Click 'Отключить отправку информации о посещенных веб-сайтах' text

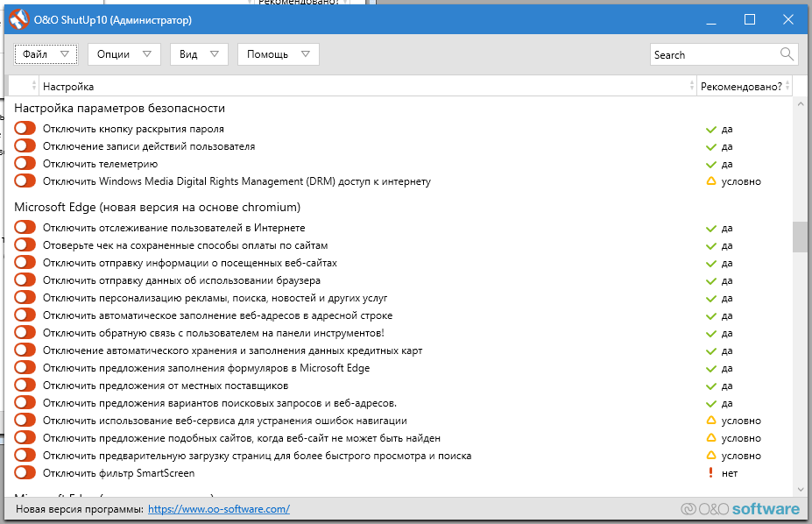click(x=190, y=263)
